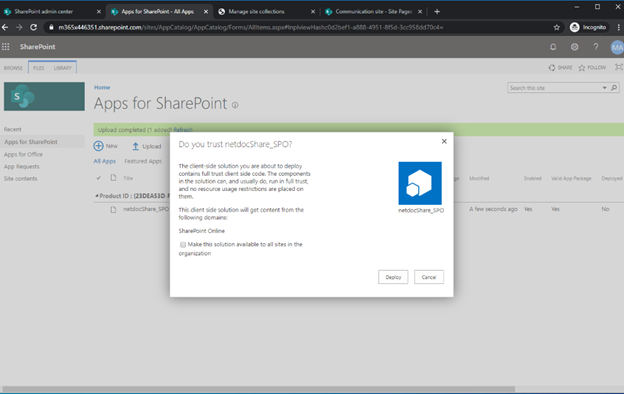Click the Refresh link in upload banner
This screenshot has width=624, height=394.
pyautogui.click(x=183, y=130)
